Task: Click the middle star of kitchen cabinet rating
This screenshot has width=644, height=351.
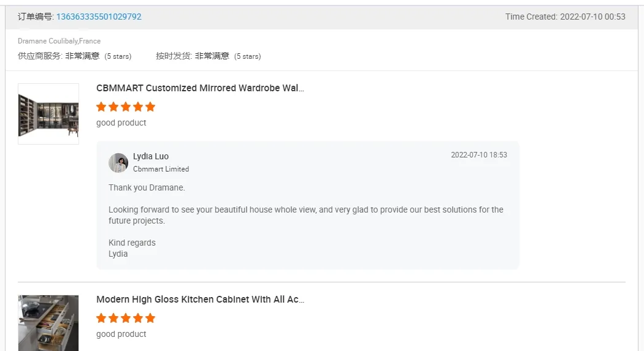Action: click(x=126, y=318)
